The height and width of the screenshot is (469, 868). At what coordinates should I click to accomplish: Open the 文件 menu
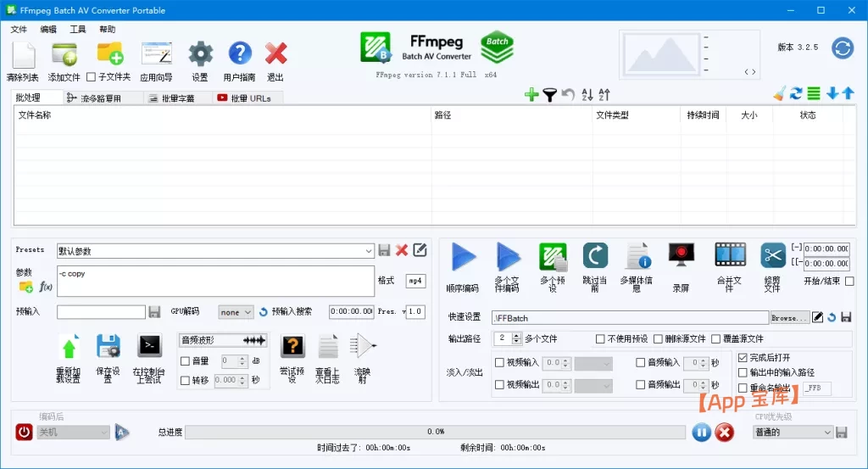click(19, 30)
